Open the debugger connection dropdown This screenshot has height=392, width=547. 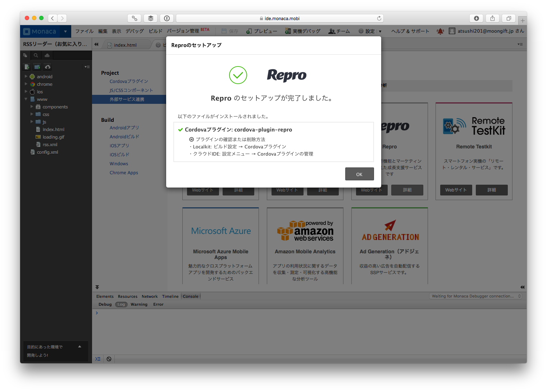[x=476, y=296]
